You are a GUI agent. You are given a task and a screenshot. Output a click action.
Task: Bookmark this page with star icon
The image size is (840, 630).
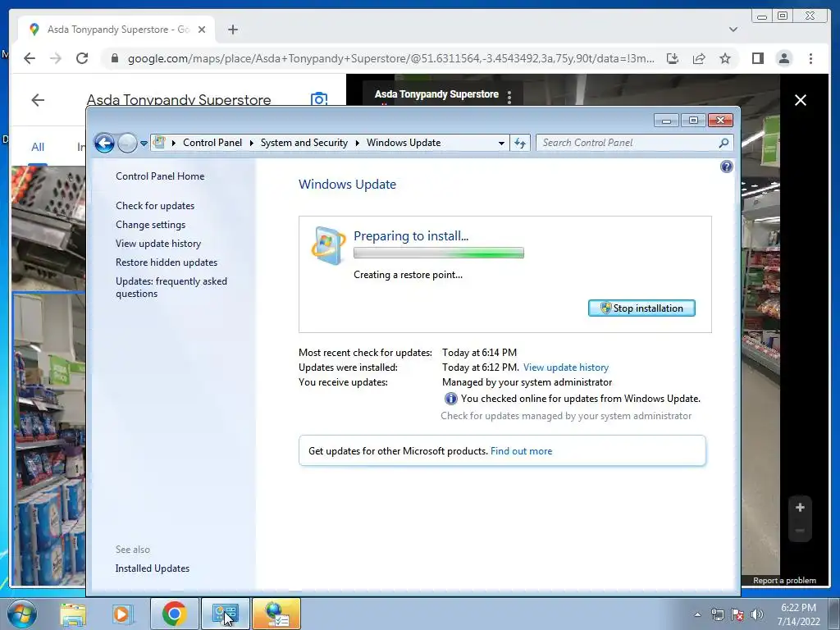click(725, 58)
